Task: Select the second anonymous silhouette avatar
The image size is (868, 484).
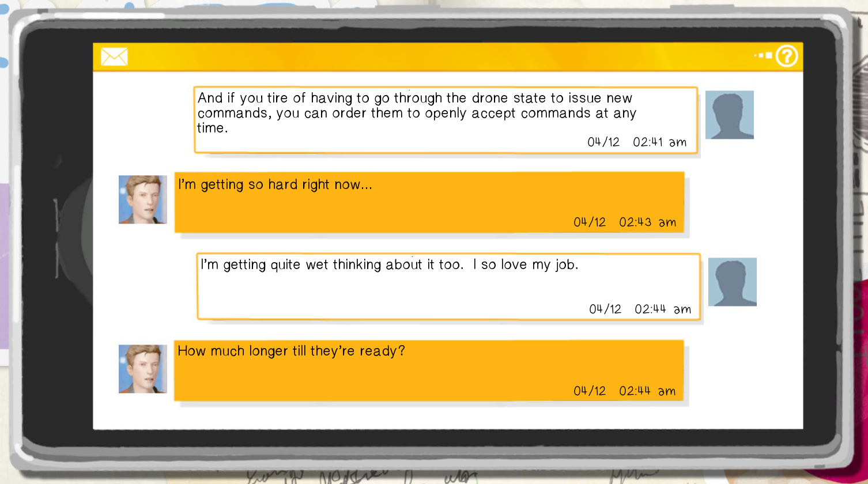Action: 733,282
